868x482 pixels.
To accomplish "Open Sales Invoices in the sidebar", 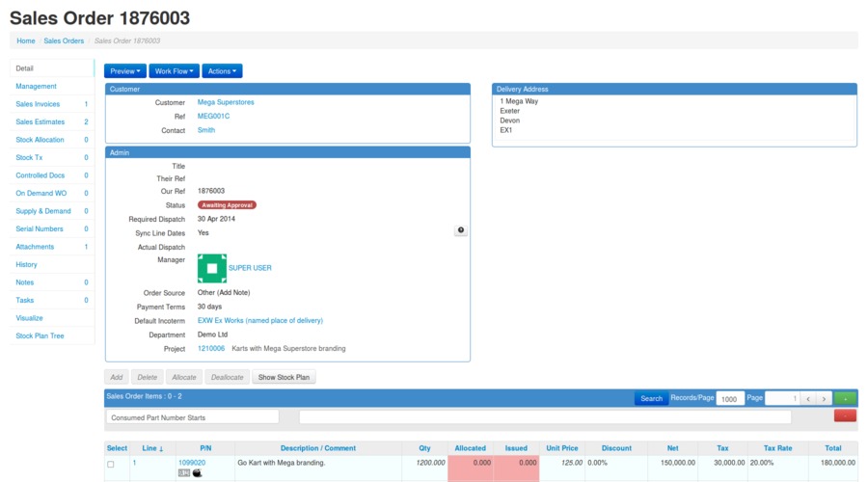I will (x=38, y=104).
